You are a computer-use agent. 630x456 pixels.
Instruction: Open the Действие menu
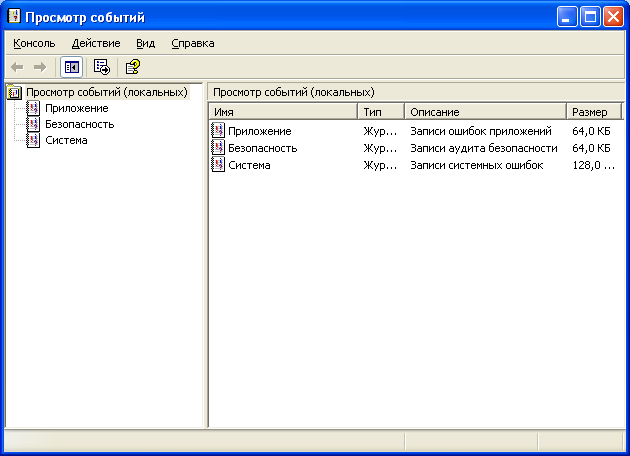point(96,43)
